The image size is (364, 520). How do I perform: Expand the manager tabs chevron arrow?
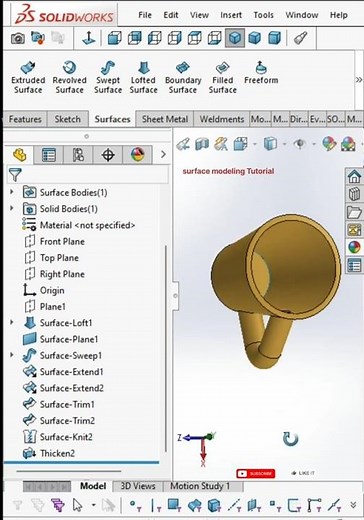[163, 155]
